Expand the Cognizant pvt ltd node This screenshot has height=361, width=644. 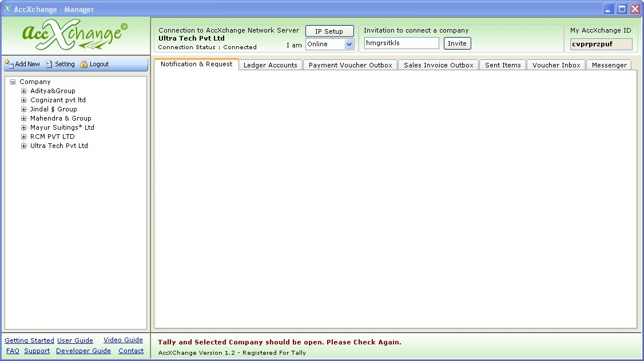coord(24,100)
